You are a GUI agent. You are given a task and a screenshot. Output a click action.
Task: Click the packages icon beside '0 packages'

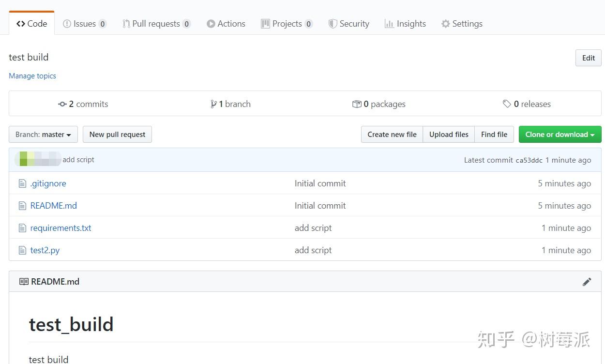[357, 104]
